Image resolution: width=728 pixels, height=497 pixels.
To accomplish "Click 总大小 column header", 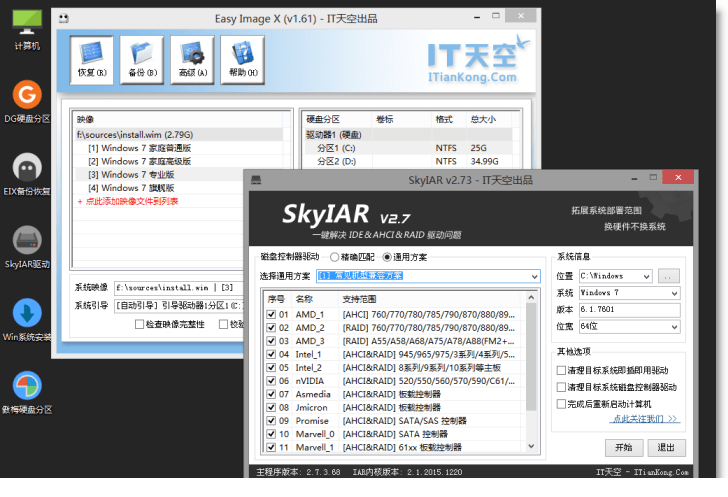I will (x=488, y=119).
